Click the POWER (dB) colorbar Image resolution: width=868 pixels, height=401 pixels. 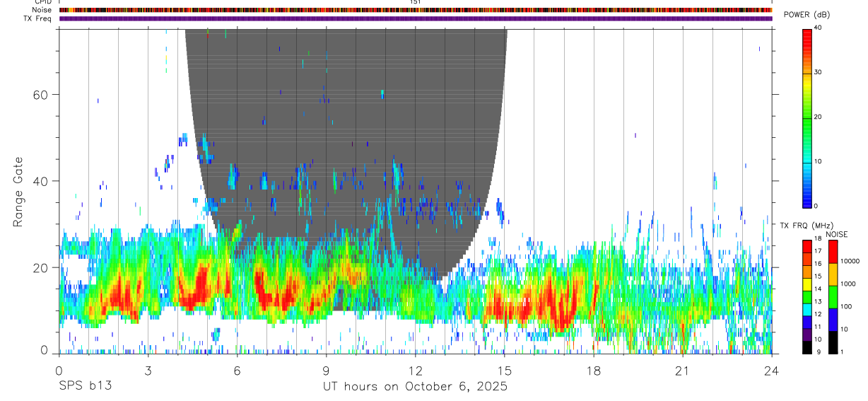click(x=807, y=117)
